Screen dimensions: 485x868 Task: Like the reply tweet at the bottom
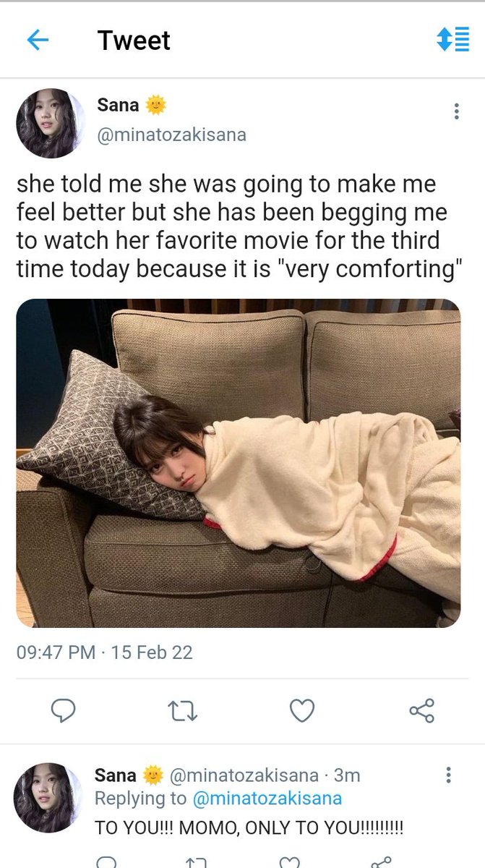[x=290, y=863]
